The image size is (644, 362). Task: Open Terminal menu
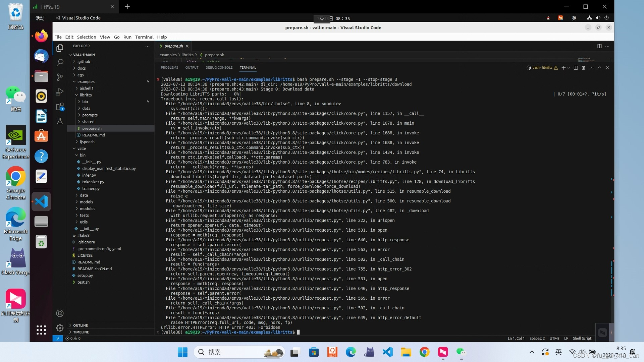(x=144, y=37)
